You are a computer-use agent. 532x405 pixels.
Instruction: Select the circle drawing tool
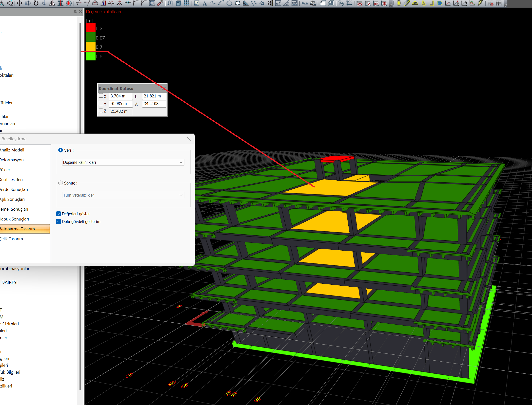[229, 3]
